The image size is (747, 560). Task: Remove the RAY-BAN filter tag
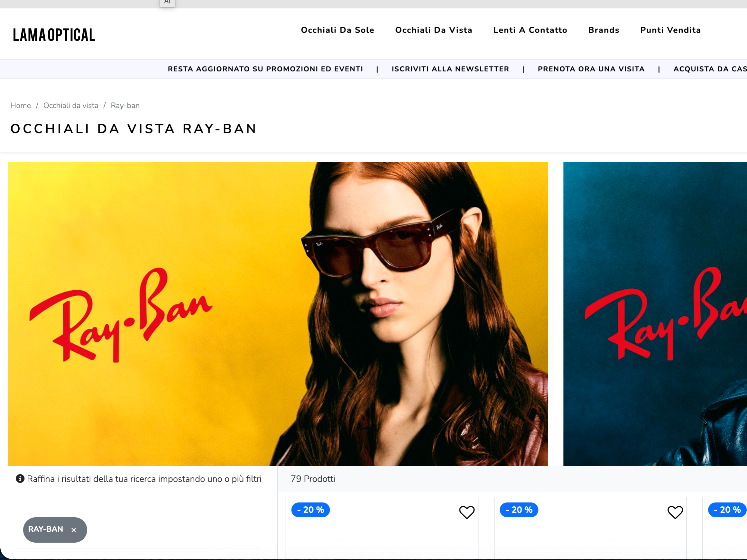point(74,530)
